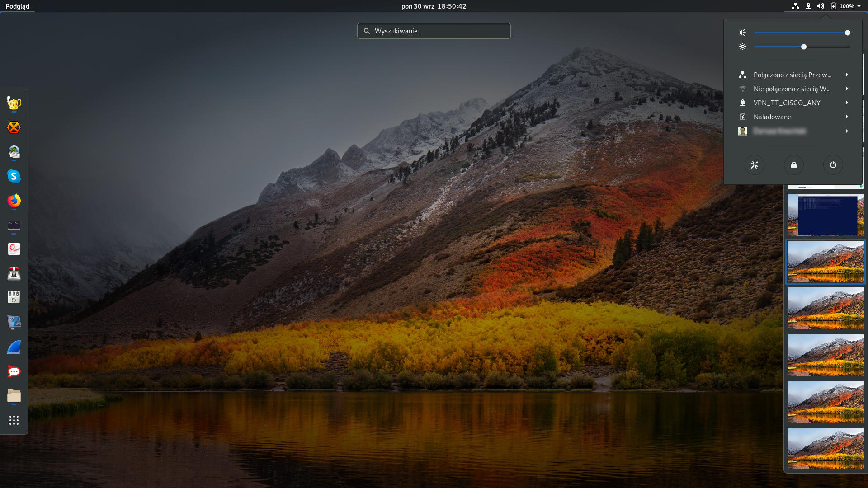Click the Files folder icon in the dock
Image resolution: width=868 pixels, height=488 pixels.
tap(14, 396)
